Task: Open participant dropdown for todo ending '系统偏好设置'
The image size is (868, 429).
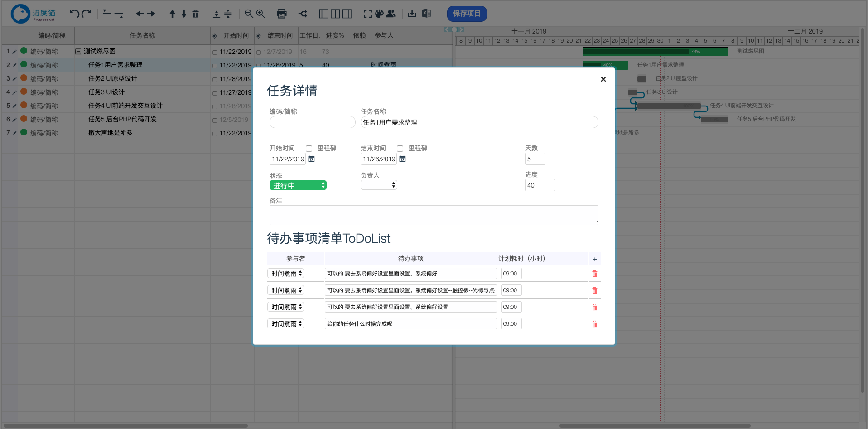Action: 285,307
